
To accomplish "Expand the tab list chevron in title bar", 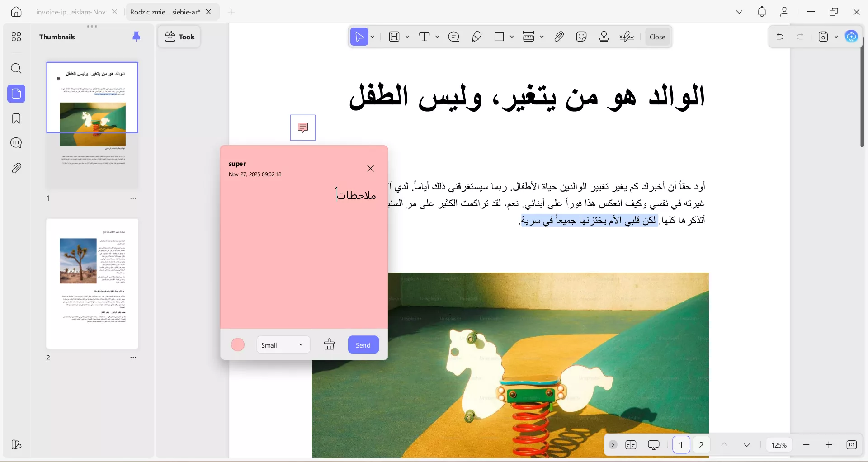I will pos(739,12).
